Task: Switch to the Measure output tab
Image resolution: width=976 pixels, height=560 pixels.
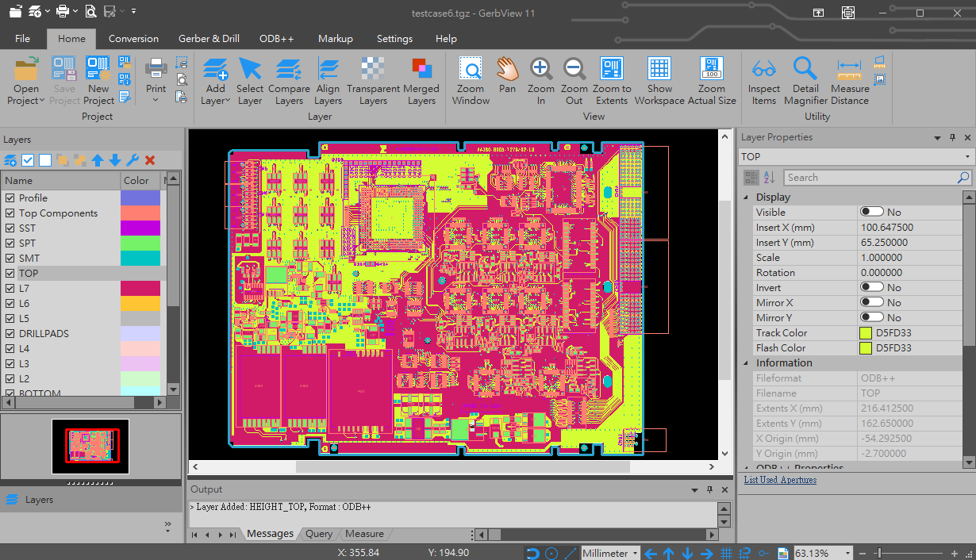Action: 364,534
